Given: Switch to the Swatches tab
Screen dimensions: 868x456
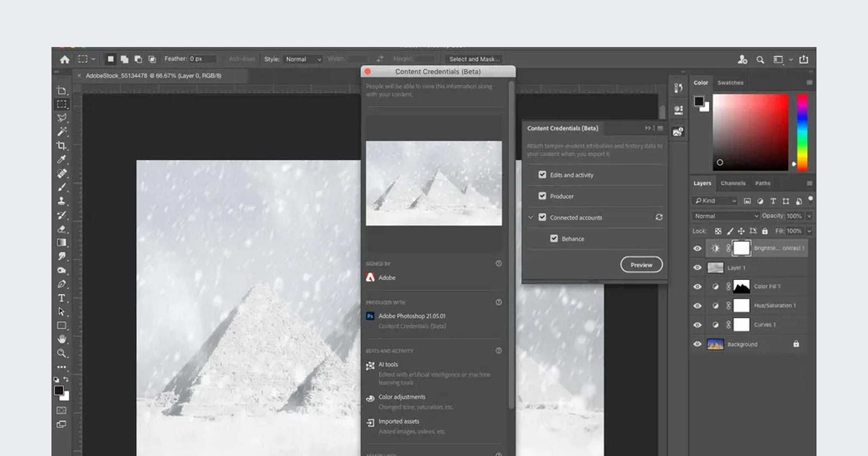Looking at the screenshot, I should [730, 83].
